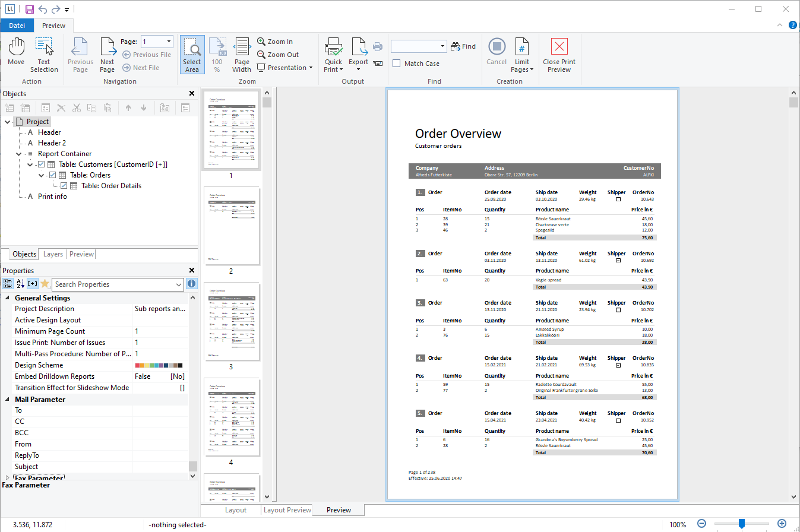Collapse the Report Container node
This screenshot has width=800, height=532.
(x=18, y=154)
